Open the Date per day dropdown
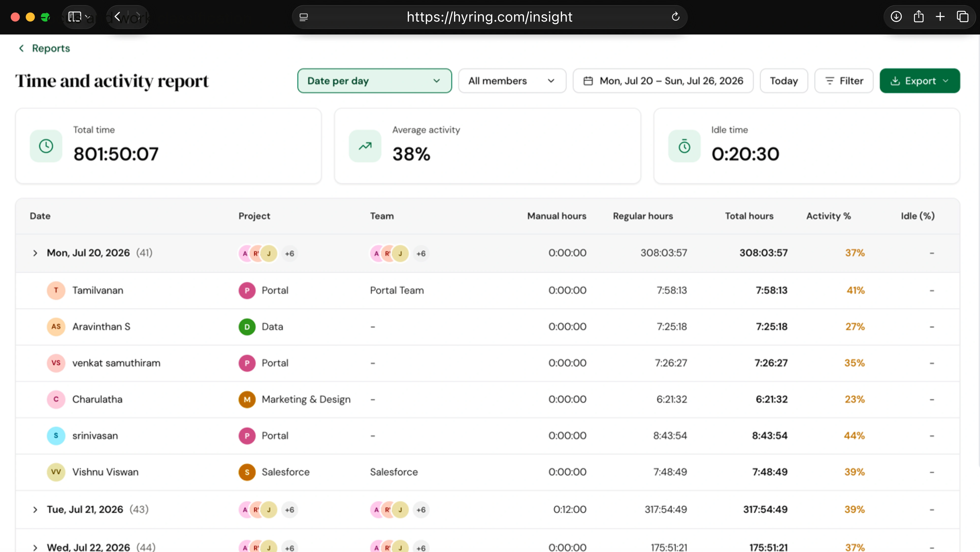The image size is (980, 552). point(374,81)
